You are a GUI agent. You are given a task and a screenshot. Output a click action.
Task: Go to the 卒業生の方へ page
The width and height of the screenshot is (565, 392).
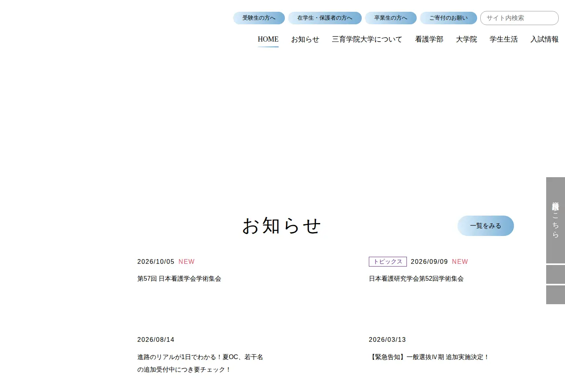pyautogui.click(x=391, y=18)
